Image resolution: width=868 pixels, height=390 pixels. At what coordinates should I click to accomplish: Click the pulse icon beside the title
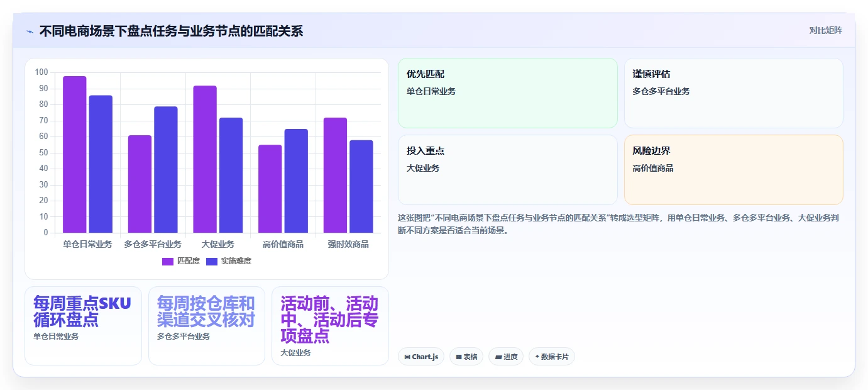coord(30,31)
